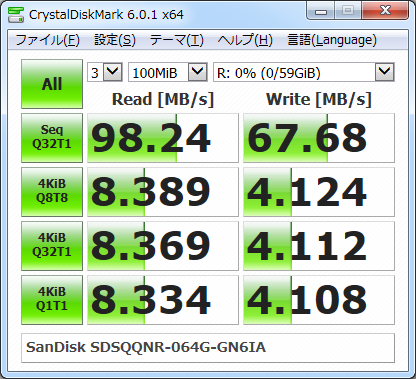
Task: Open the 言語(Language) menu
Action: click(332, 40)
